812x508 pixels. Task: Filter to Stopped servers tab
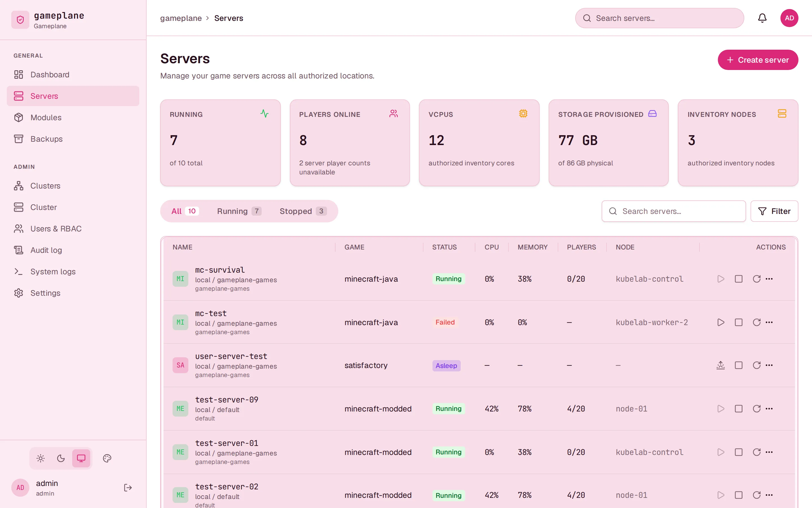[303, 211]
